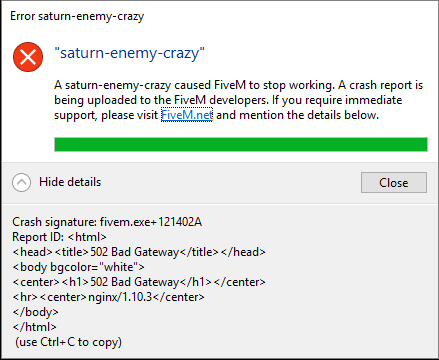Click the "Report ID: <html>" line

tap(59, 237)
